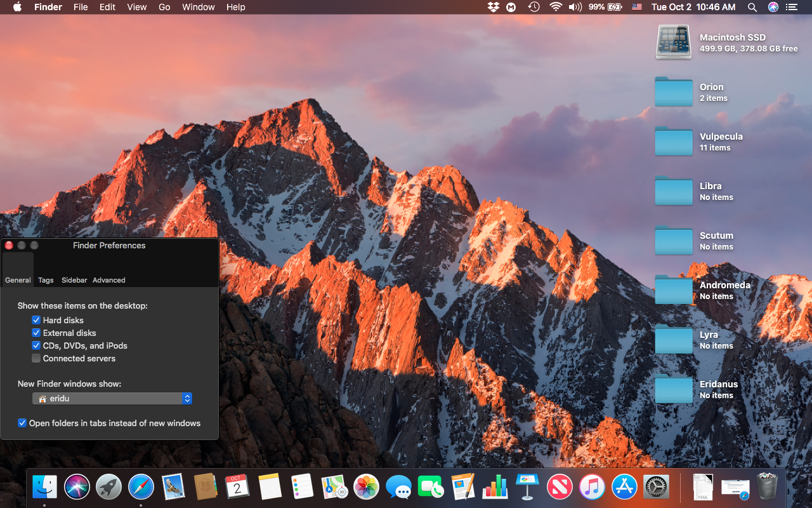Open the Trash in Dock

767,487
